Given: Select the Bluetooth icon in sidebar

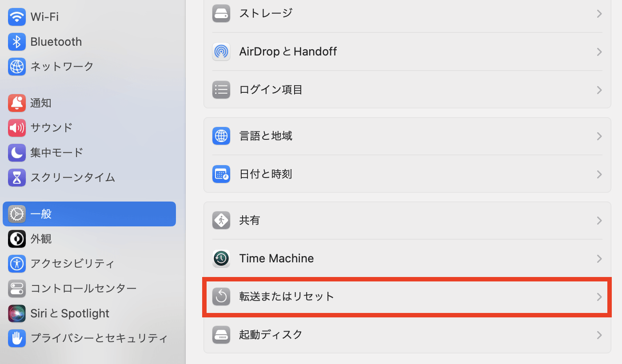Looking at the screenshot, I should pos(17,42).
